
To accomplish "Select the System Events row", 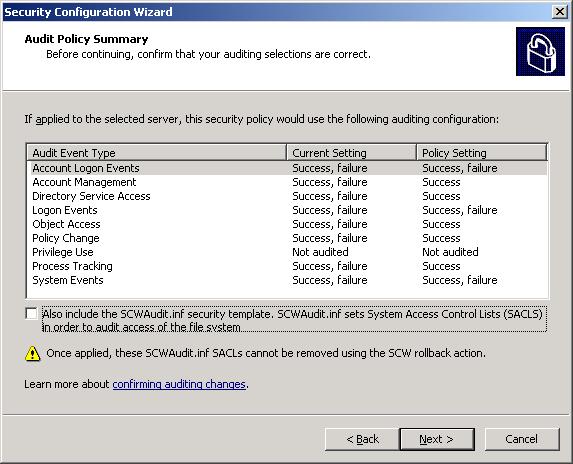I will 287,280.
